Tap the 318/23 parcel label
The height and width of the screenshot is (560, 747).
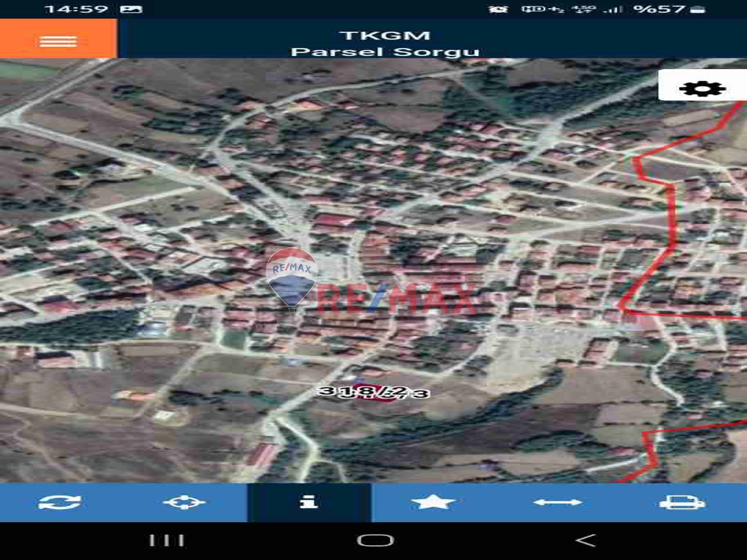[x=374, y=392]
